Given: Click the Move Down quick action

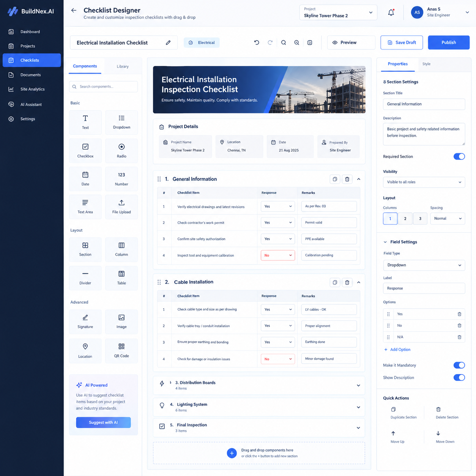Looking at the screenshot, I should coord(445,437).
